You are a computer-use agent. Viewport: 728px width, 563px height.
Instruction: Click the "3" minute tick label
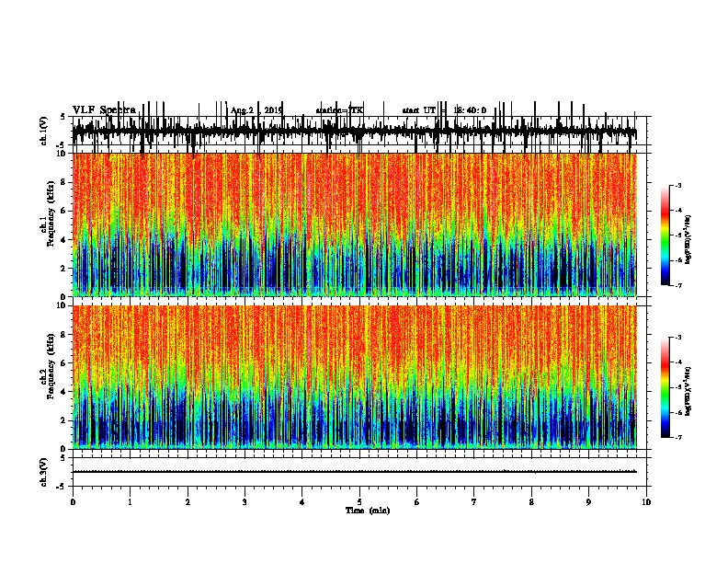click(x=245, y=502)
